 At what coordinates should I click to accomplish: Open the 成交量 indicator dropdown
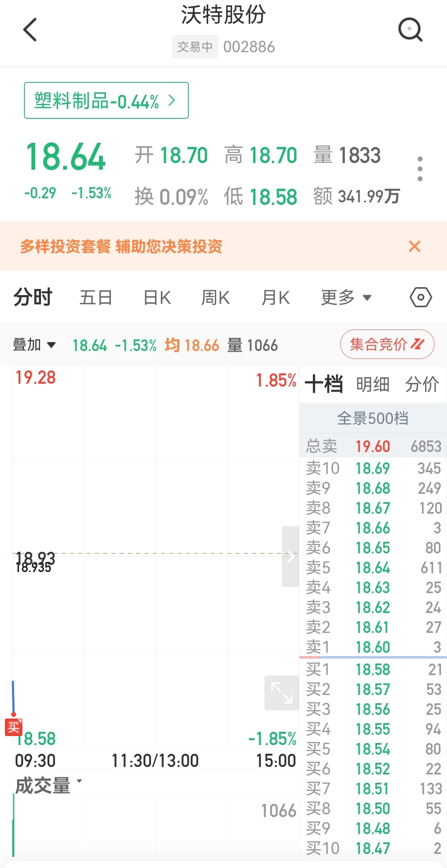(x=48, y=785)
